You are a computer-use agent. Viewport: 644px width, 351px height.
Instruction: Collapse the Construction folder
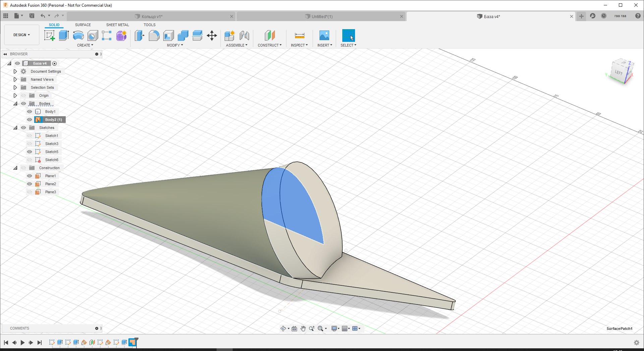(15, 168)
